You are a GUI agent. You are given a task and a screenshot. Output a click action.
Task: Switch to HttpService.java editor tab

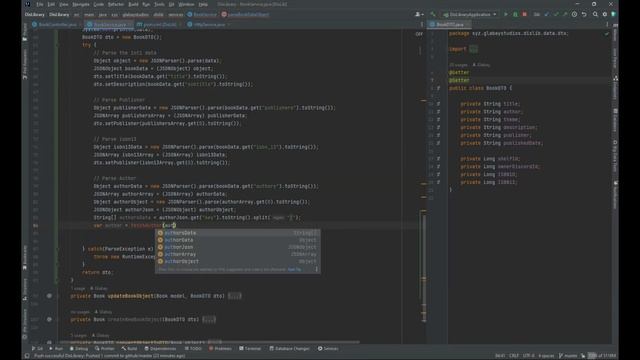(x=209, y=24)
